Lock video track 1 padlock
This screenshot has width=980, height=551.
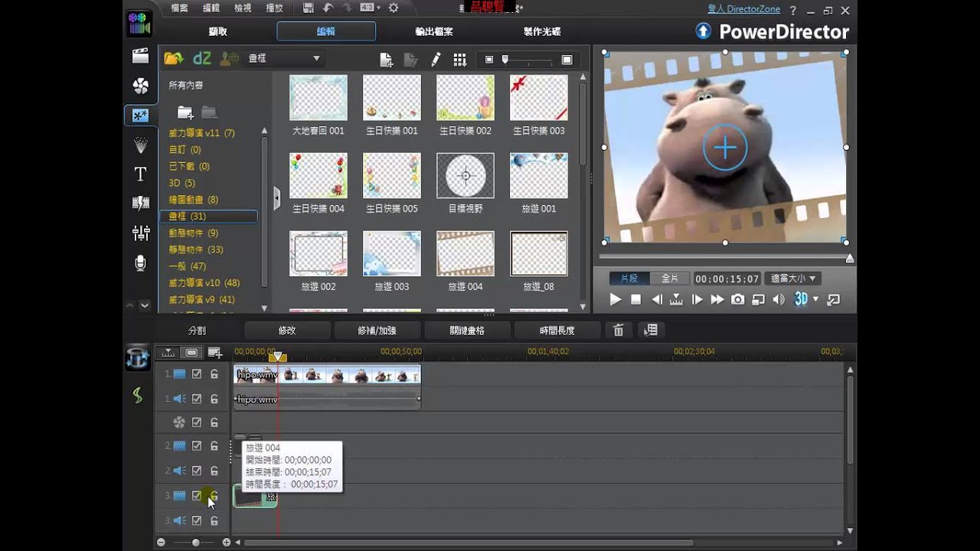(x=214, y=374)
